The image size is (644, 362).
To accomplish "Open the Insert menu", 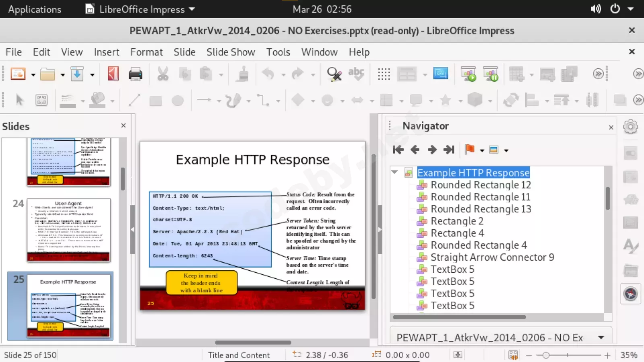I will [x=106, y=52].
